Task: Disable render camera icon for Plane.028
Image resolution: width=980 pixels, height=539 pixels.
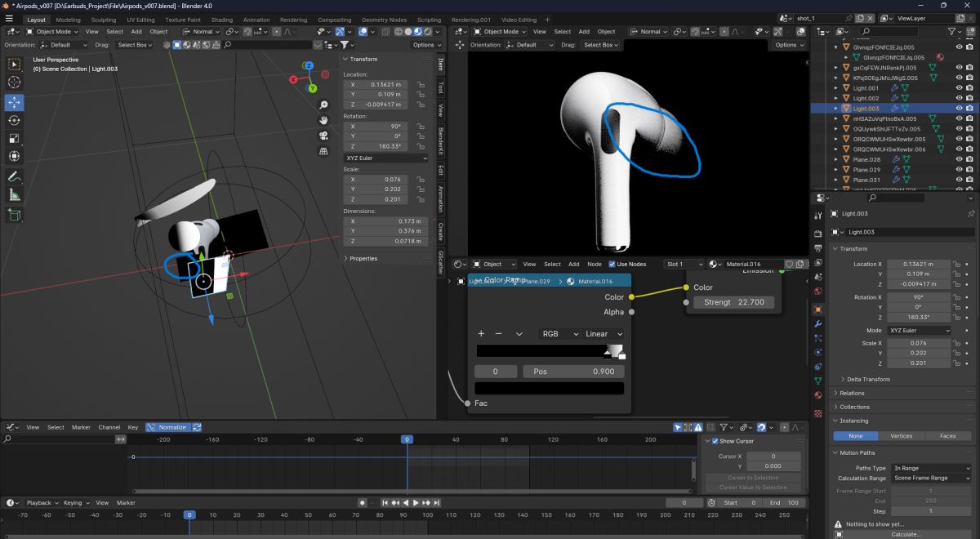Action: tap(969, 159)
